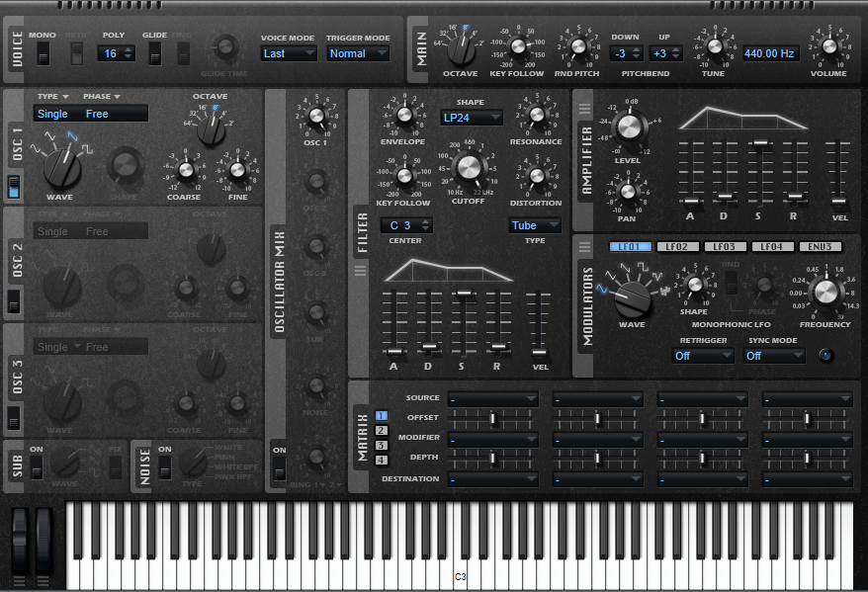Select Matrix page 2 button

(382, 431)
